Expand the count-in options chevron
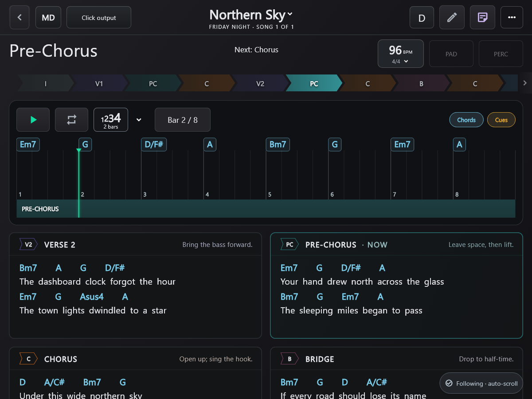Image resolution: width=532 pixels, height=399 pixels. (139, 120)
